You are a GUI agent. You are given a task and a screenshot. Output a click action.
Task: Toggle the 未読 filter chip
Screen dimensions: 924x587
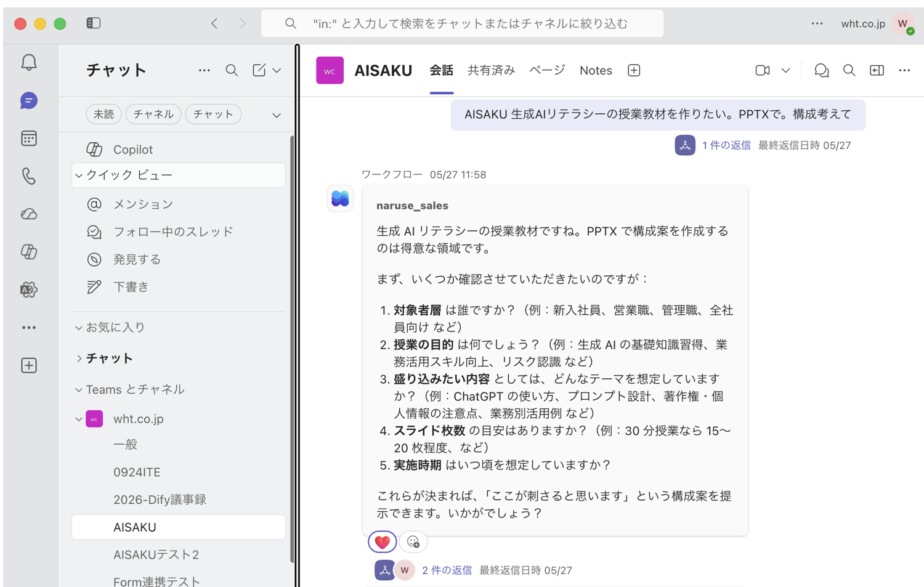[x=103, y=114]
